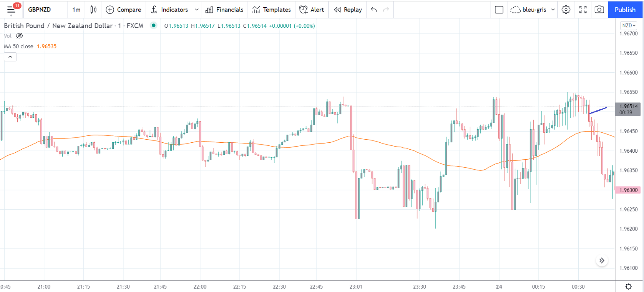Open the Financials menu

tap(224, 10)
